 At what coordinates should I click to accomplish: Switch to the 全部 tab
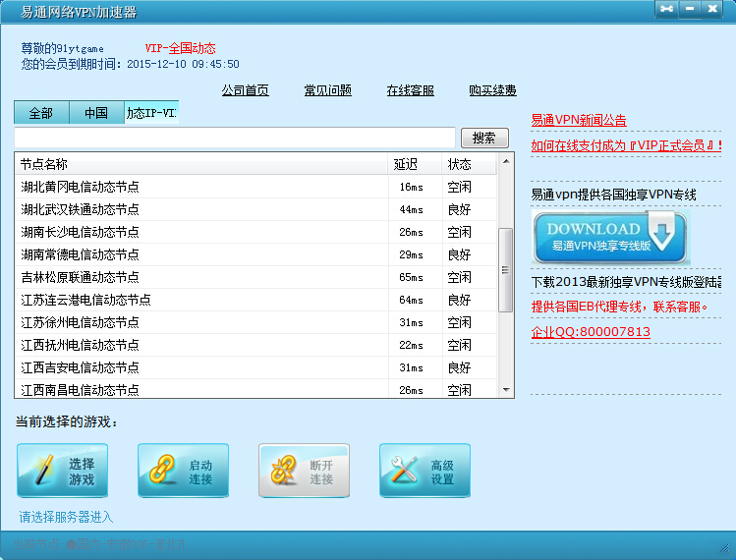pos(41,113)
